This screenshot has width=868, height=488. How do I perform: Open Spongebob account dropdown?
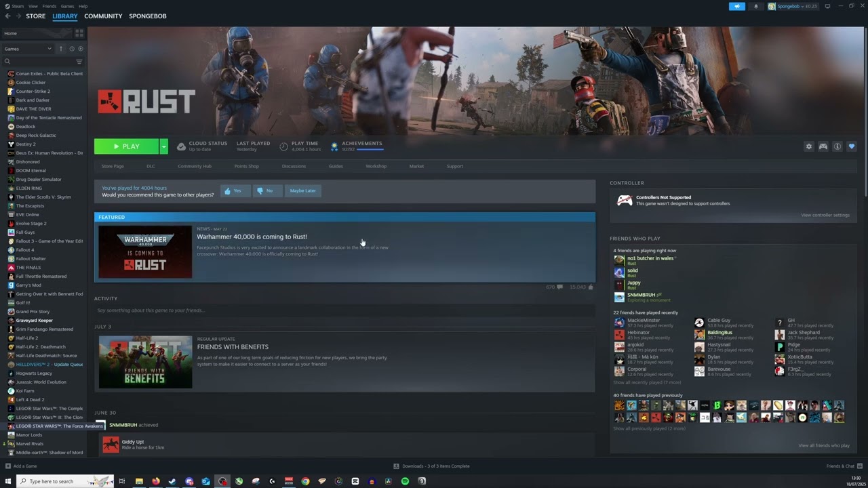[792, 6]
